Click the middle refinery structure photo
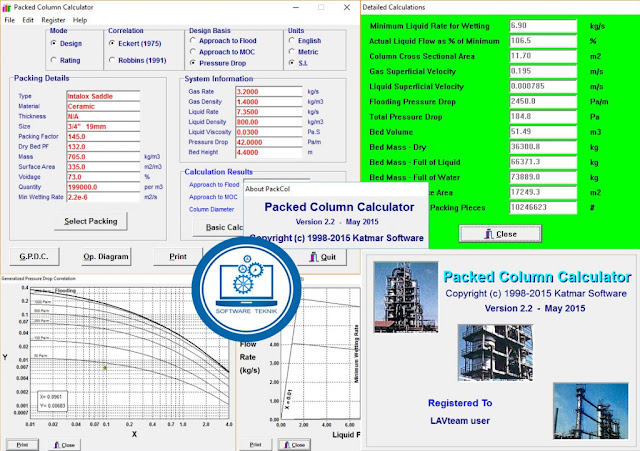 495,353
